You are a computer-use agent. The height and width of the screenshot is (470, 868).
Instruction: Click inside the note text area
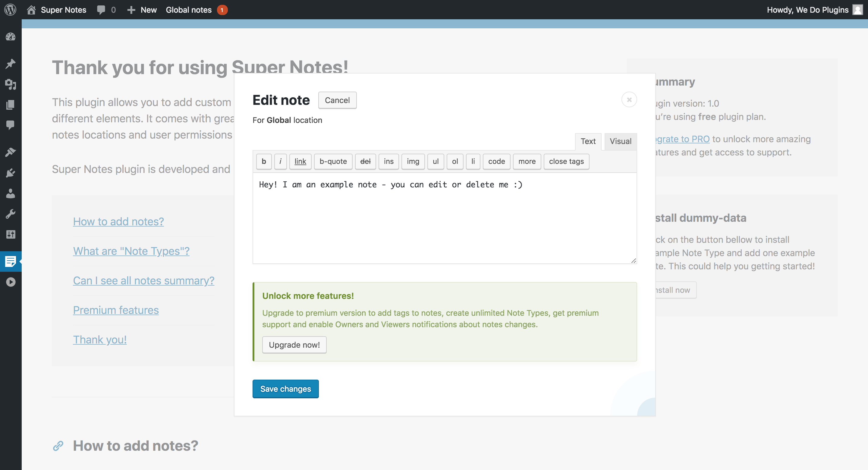[445, 218]
